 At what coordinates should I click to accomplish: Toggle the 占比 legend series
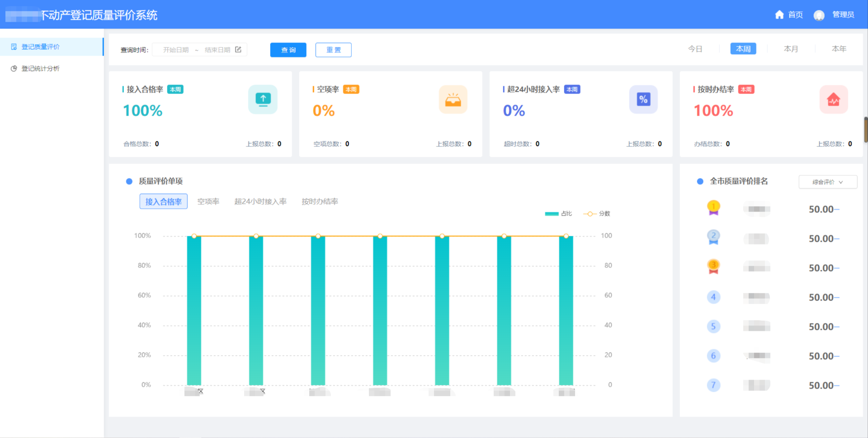558,214
